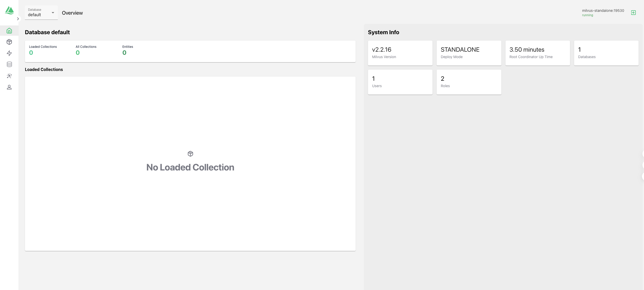
Task: Click the logout icon near milvus-standalone address
Action: coord(633,13)
